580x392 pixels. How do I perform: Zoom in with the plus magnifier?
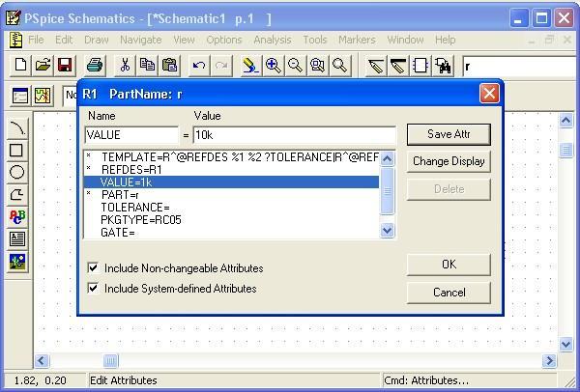click(x=273, y=66)
